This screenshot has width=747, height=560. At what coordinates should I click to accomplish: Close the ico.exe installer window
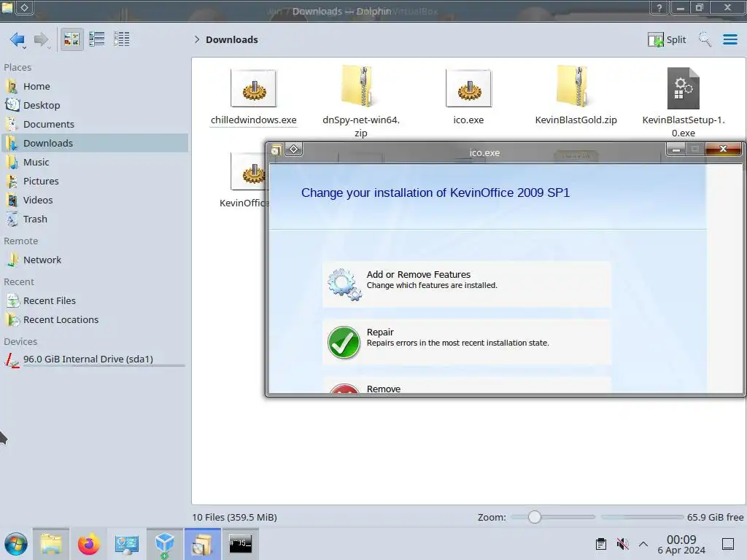tap(723, 149)
